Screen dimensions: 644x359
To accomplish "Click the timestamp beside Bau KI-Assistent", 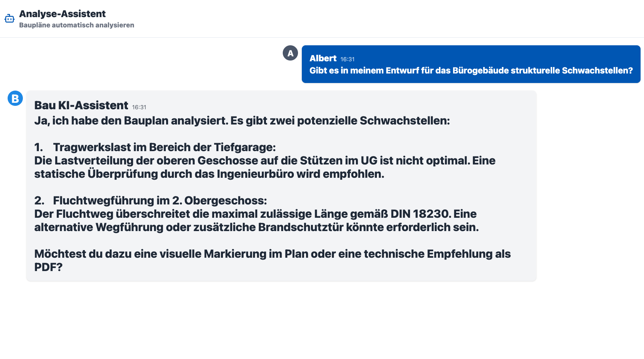I will [139, 107].
